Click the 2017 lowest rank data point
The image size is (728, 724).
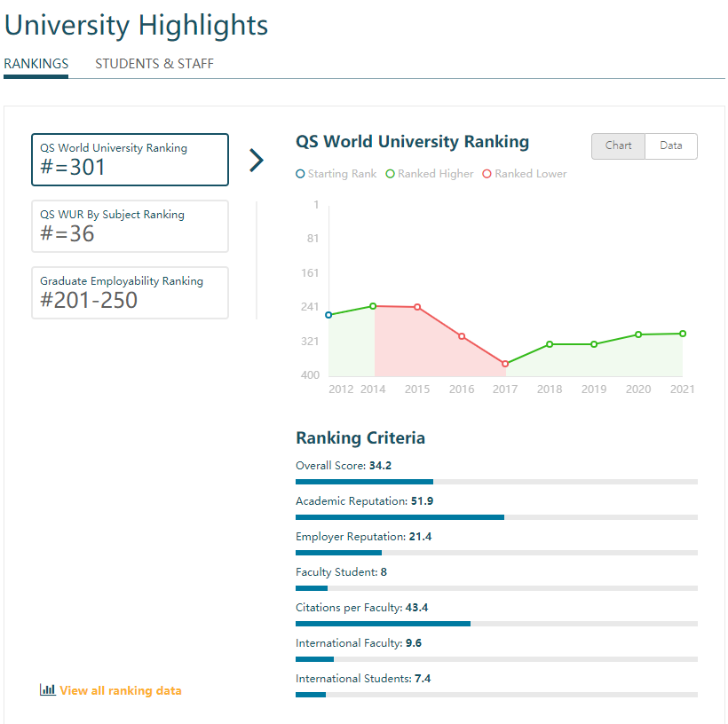pyautogui.click(x=505, y=364)
